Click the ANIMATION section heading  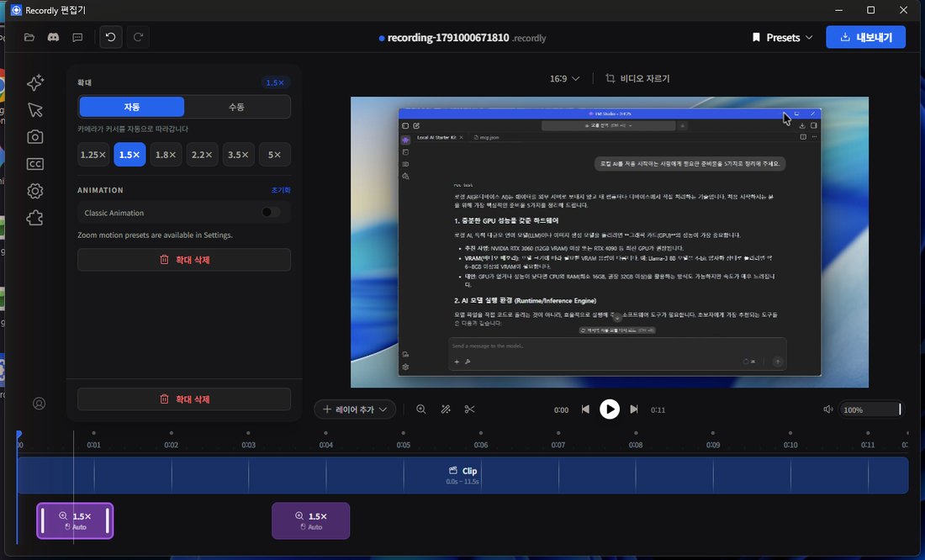click(100, 190)
